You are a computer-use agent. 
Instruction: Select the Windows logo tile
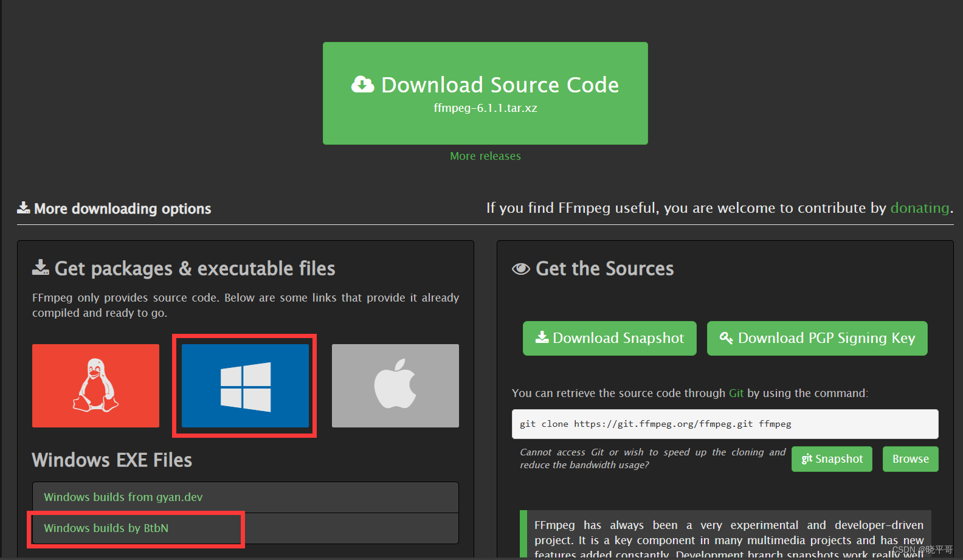pos(245,385)
